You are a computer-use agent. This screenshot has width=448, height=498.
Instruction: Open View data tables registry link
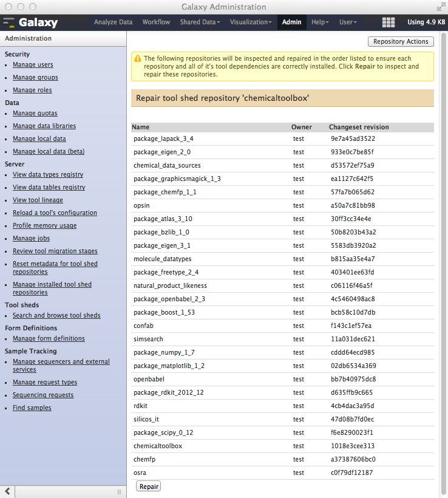pos(49,187)
